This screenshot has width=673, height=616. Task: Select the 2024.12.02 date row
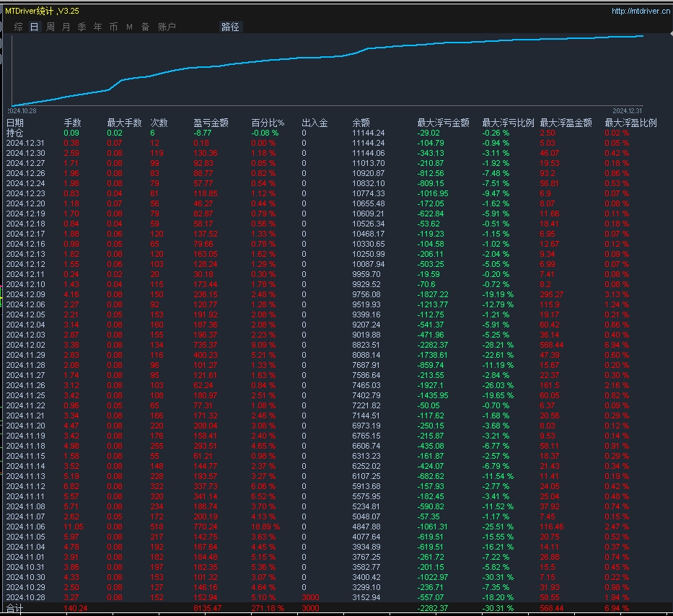(x=25, y=345)
